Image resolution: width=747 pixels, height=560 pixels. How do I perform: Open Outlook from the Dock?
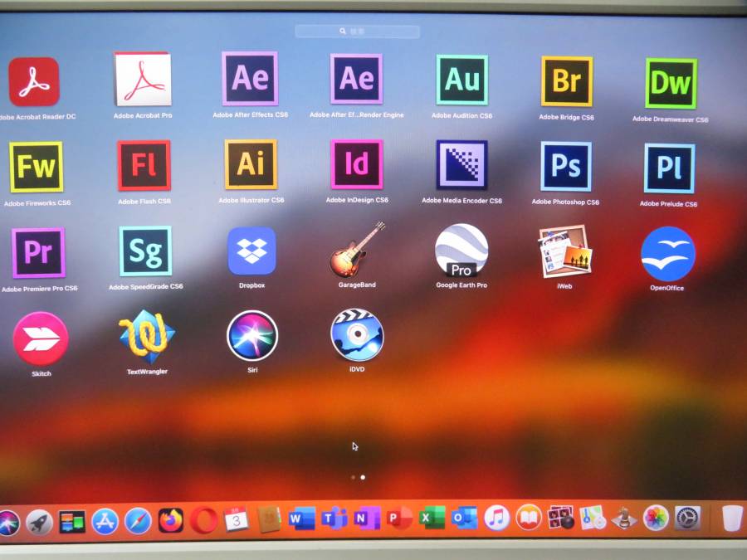point(464,518)
